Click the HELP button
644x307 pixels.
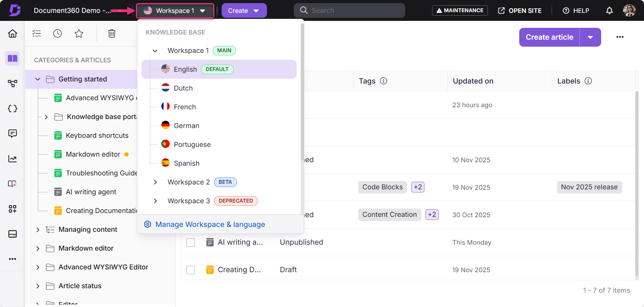576,10
